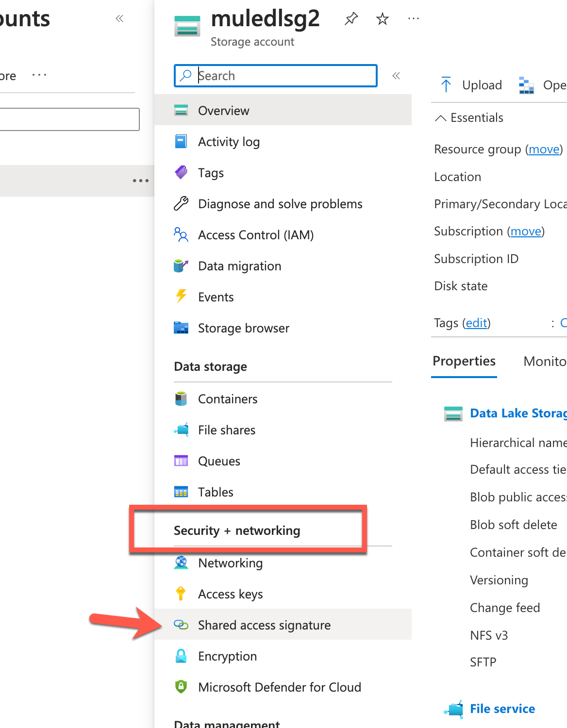Open the Activity log menu entry
The width and height of the screenshot is (567, 728).
pos(229,142)
